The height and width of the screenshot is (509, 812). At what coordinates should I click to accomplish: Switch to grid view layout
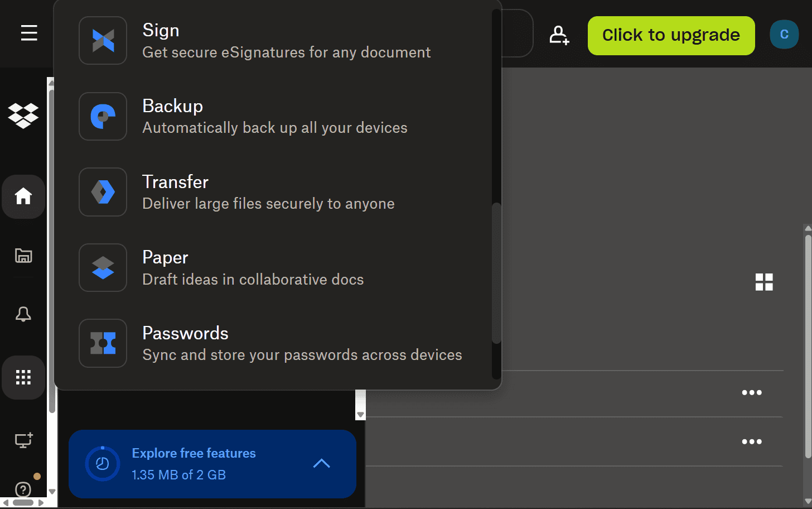coord(763,282)
